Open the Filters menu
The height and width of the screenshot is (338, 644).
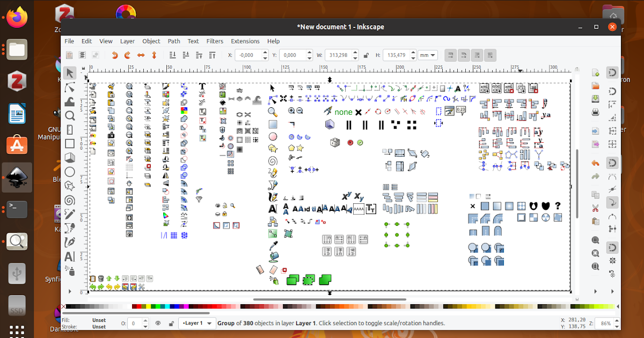click(215, 41)
